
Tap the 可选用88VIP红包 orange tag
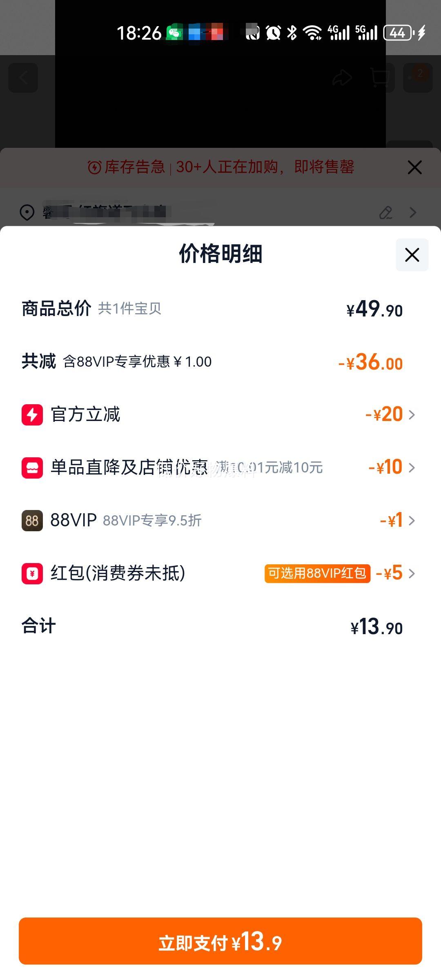coord(317,573)
